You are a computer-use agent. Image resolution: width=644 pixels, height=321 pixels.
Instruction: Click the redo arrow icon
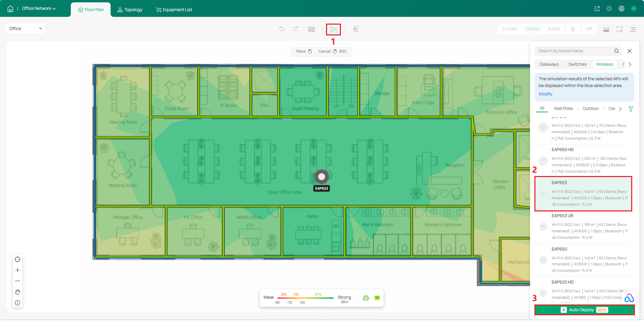tap(295, 29)
